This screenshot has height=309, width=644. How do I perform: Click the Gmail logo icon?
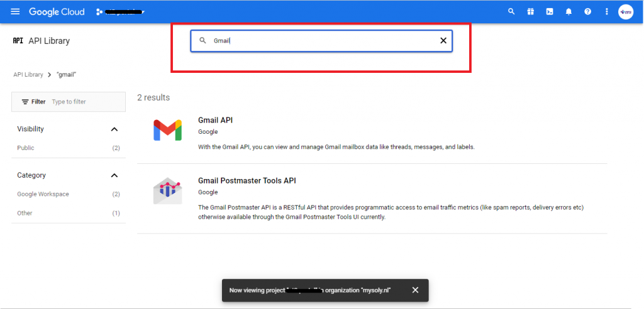pyautogui.click(x=167, y=131)
